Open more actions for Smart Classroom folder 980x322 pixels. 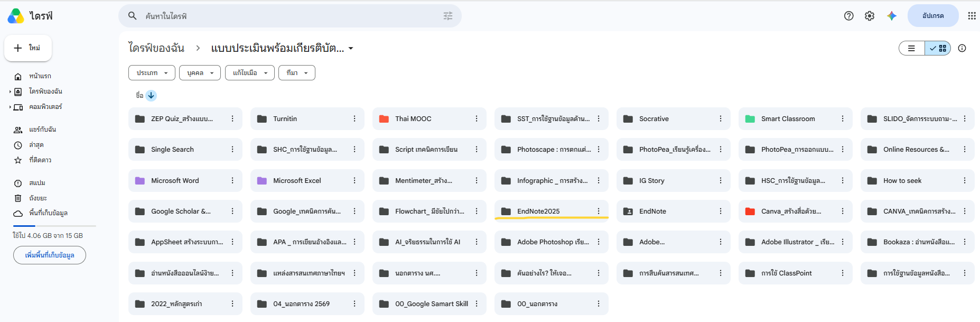point(843,119)
